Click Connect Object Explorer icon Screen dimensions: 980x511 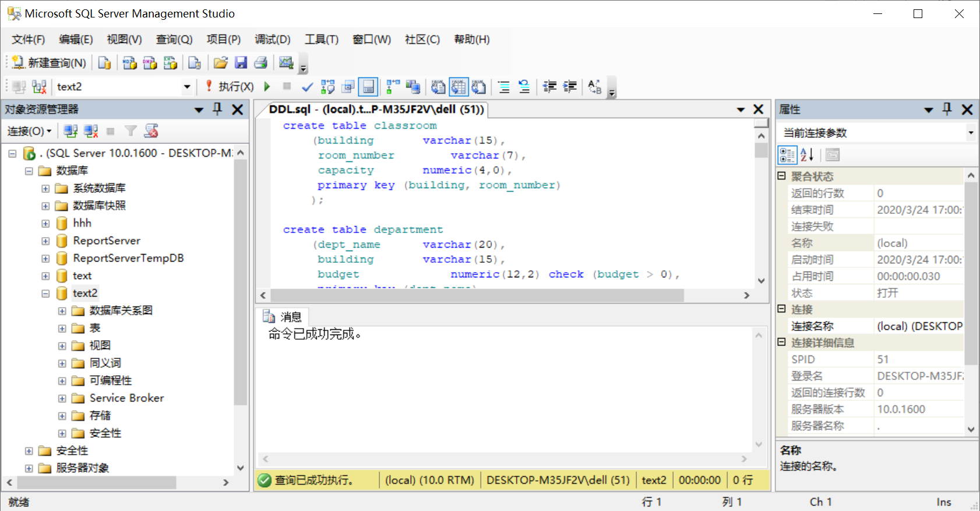coord(70,131)
